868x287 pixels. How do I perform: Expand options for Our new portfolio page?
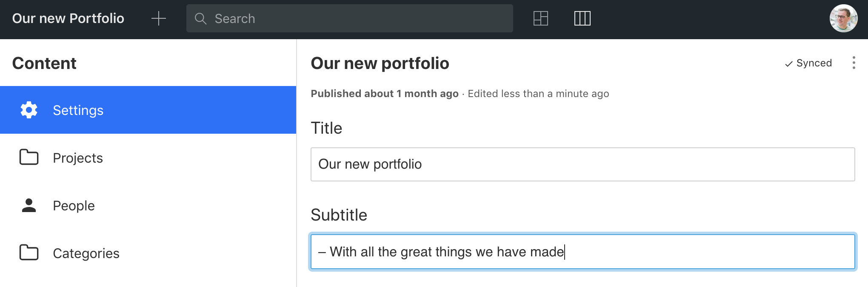[x=854, y=63]
